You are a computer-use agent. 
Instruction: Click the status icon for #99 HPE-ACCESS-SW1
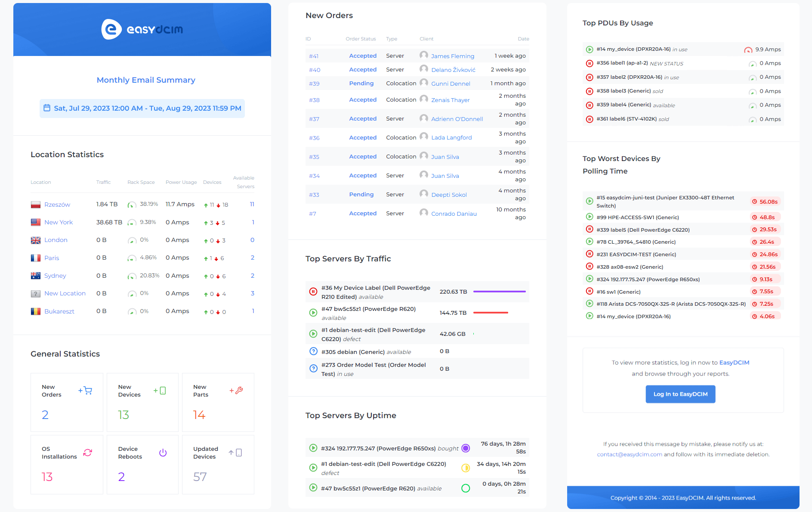click(590, 217)
